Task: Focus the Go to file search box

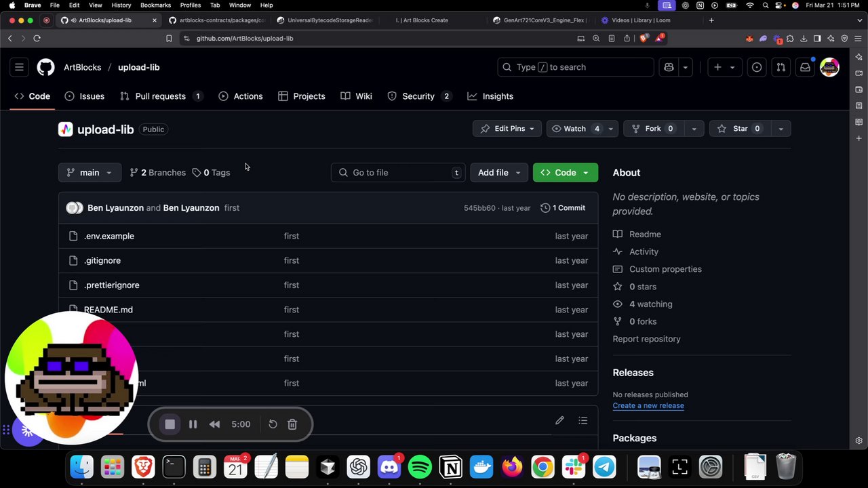Action: pos(398,173)
